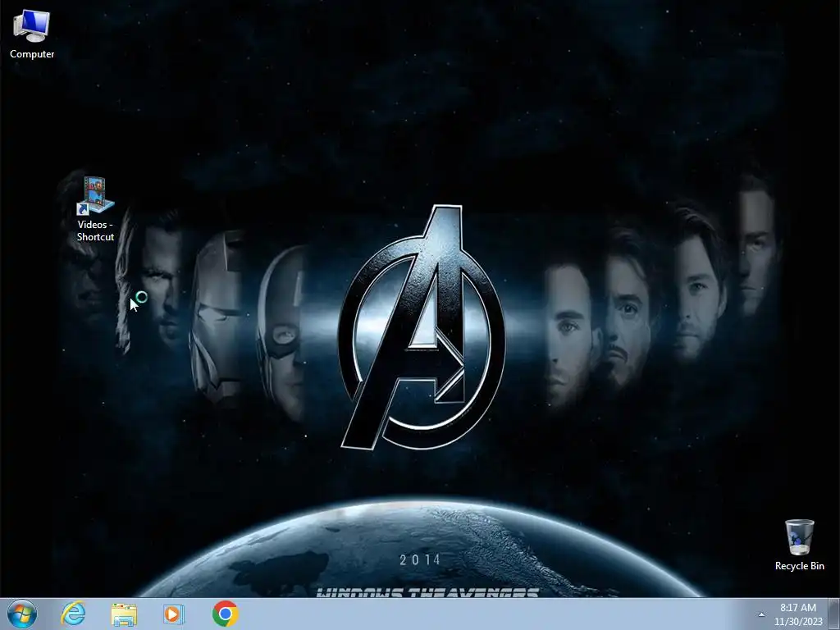Select the Computer desktop icon
Screen dimensions: 840x630
click(x=32, y=33)
